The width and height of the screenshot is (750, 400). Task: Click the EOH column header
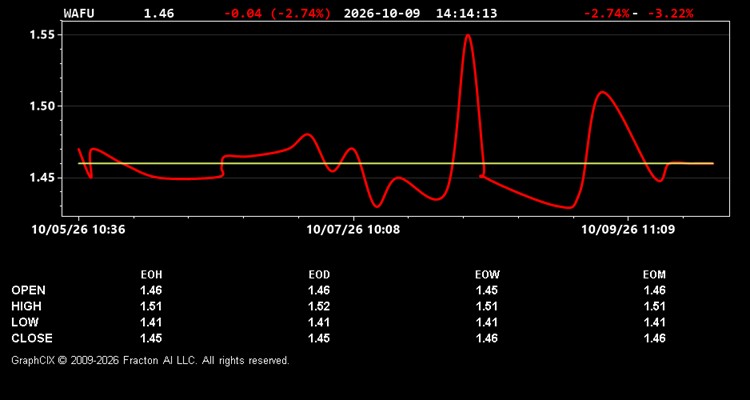(x=151, y=275)
